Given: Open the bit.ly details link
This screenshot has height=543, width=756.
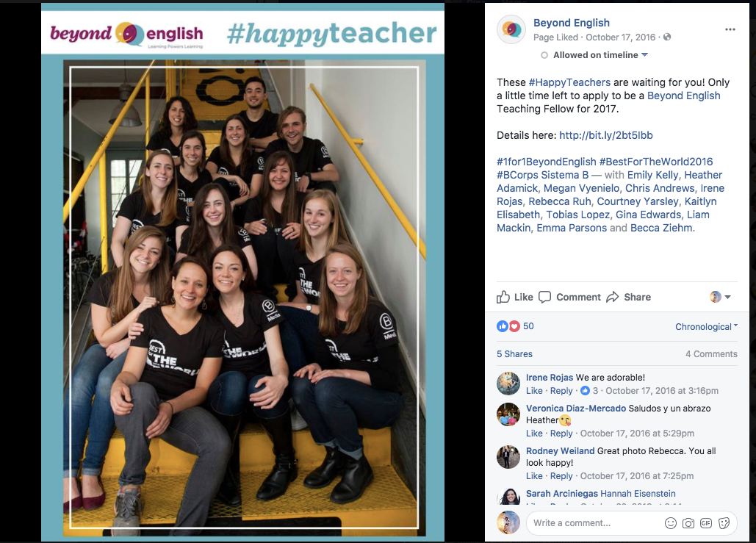Looking at the screenshot, I should click(x=606, y=135).
